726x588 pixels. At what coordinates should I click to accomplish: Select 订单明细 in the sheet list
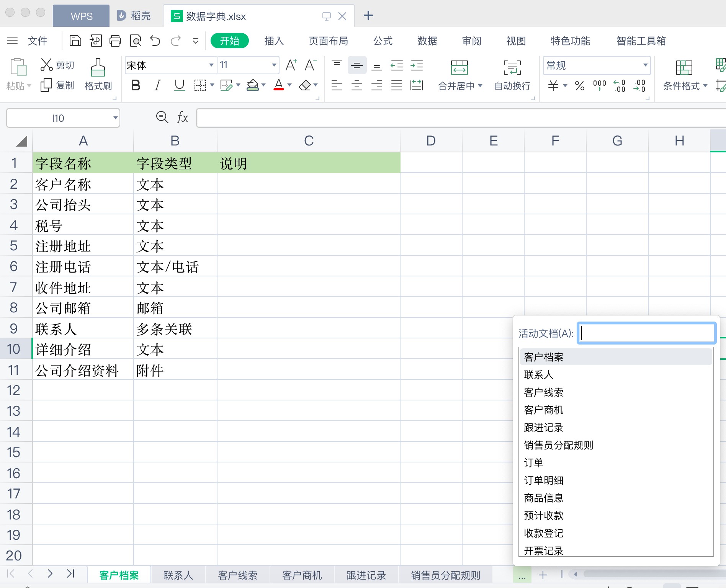coord(543,480)
